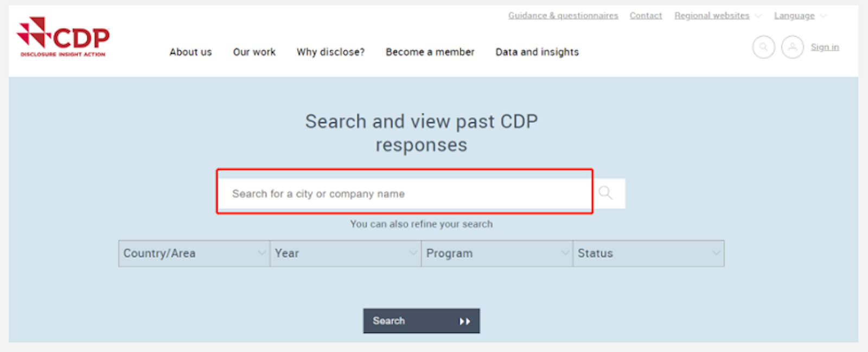Click the double-arrow icon on Search button
This screenshot has width=868, height=352.
pos(464,321)
